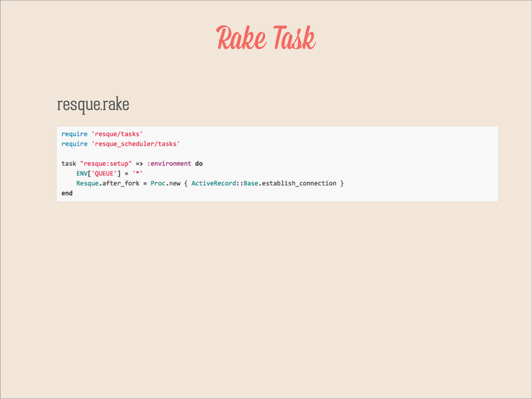Viewport: 532px width, 399px height.
Task: Click the ENV['QUEUE'] = '*' line
Action: pos(109,174)
